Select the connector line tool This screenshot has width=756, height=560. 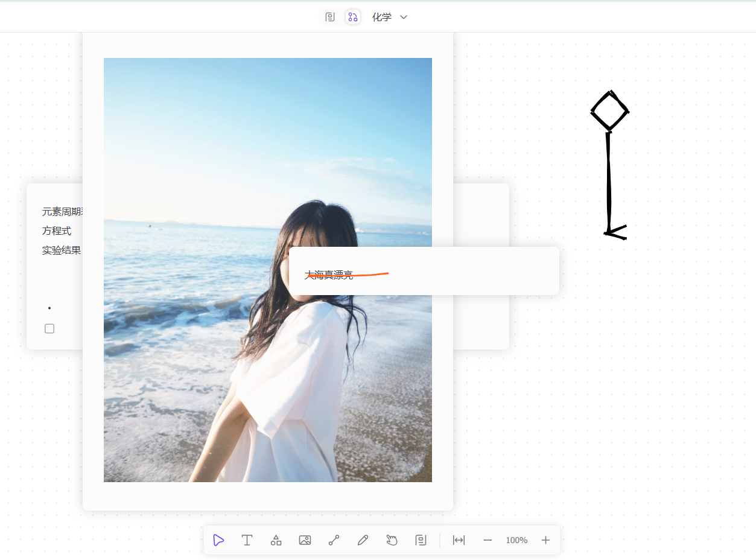[x=334, y=540]
